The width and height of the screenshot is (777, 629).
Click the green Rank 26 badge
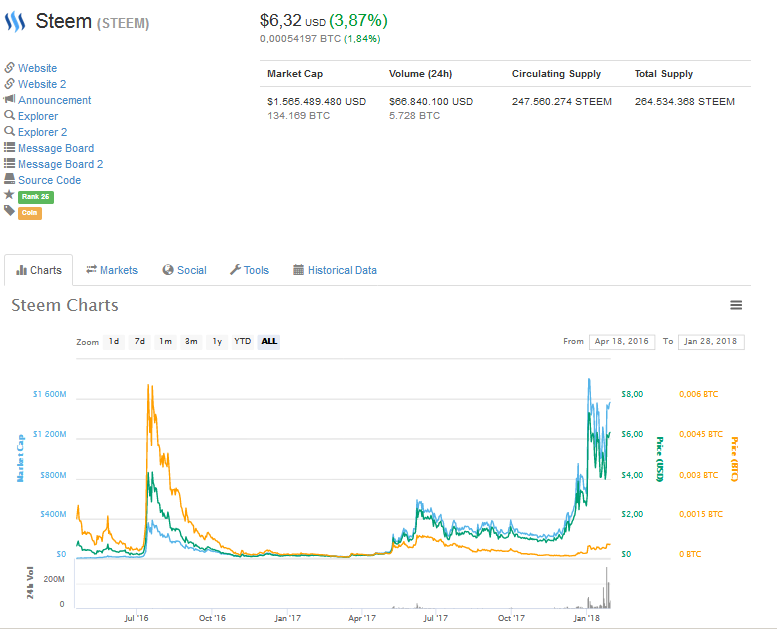[36, 197]
